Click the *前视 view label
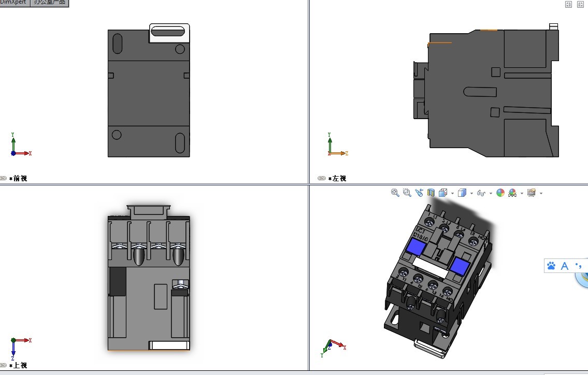Viewport: 588px width, 375px height. (18, 179)
